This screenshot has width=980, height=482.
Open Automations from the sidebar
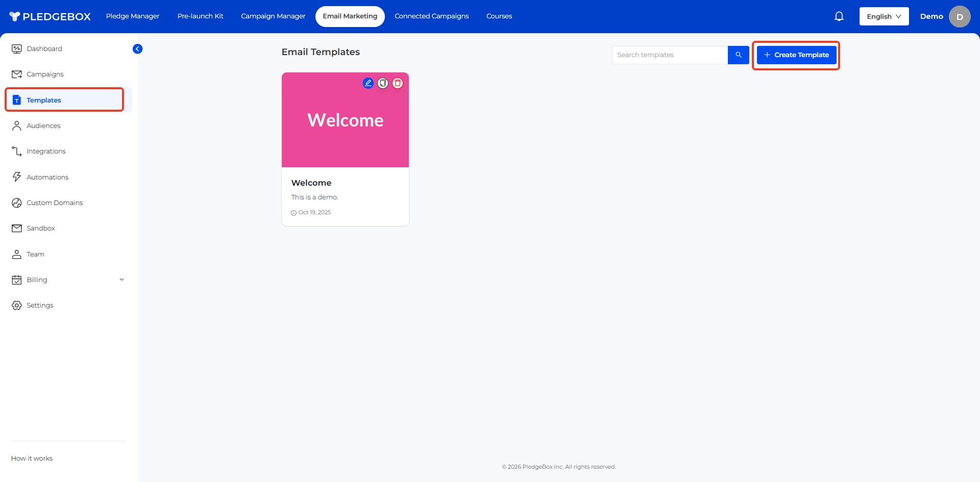pyautogui.click(x=47, y=177)
